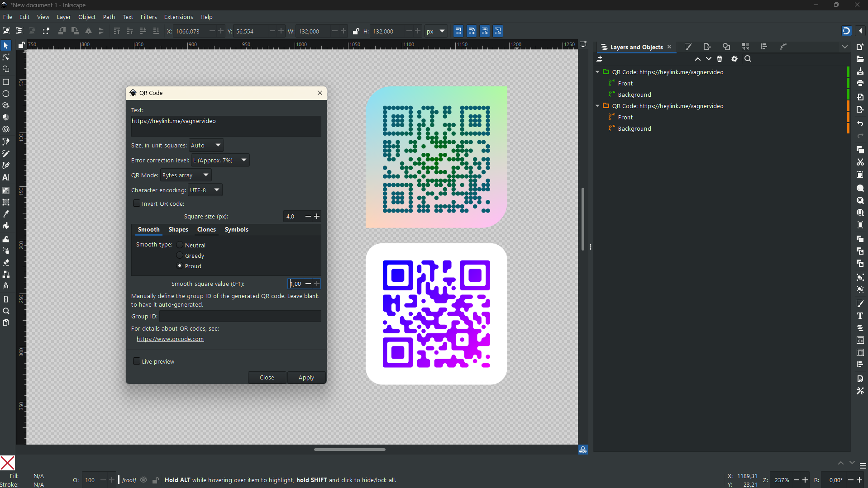
Task: Switch to Shapes tab
Action: coord(178,229)
